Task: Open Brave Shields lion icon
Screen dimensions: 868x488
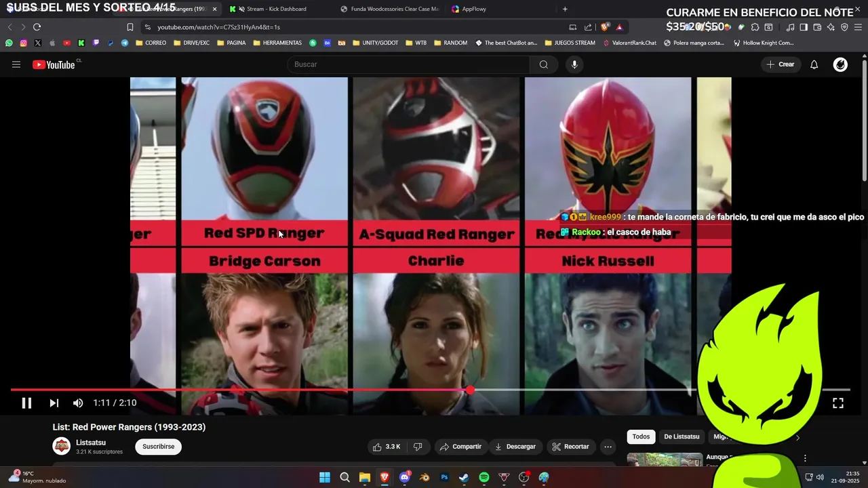Action: click(605, 27)
